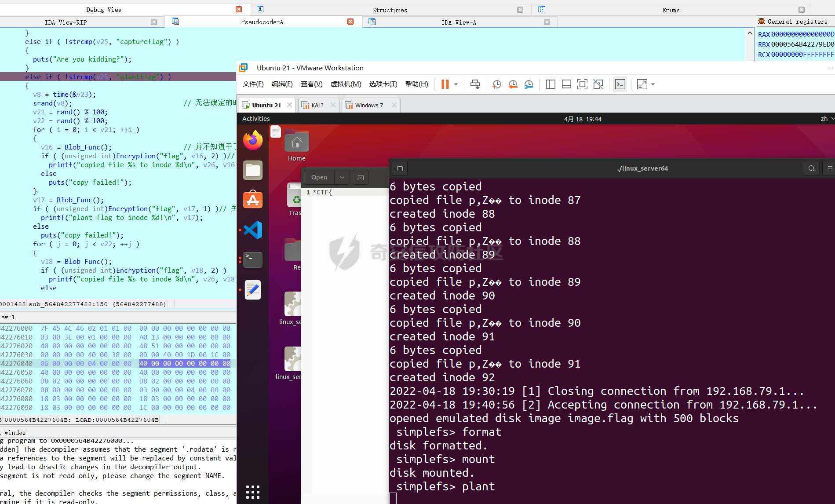Switch to the Structures tab in IDA
This screenshot has height=504, width=835.
point(390,10)
